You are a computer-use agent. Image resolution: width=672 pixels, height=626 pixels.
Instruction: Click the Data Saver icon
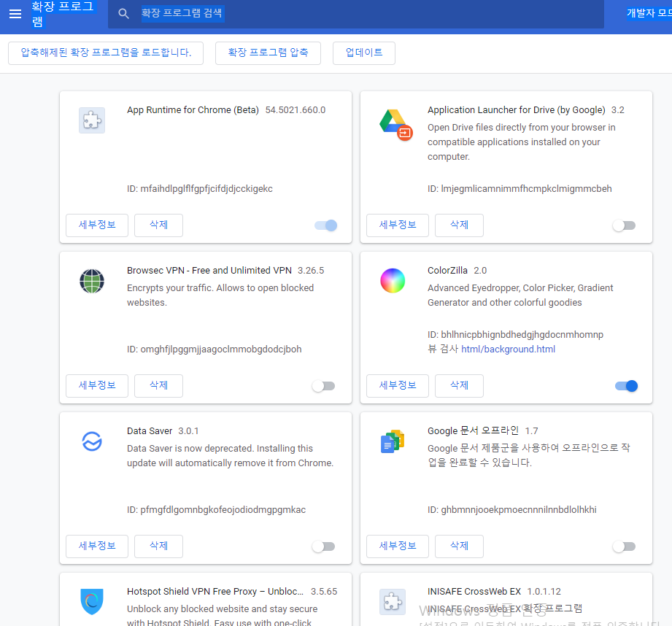pyautogui.click(x=92, y=441)
